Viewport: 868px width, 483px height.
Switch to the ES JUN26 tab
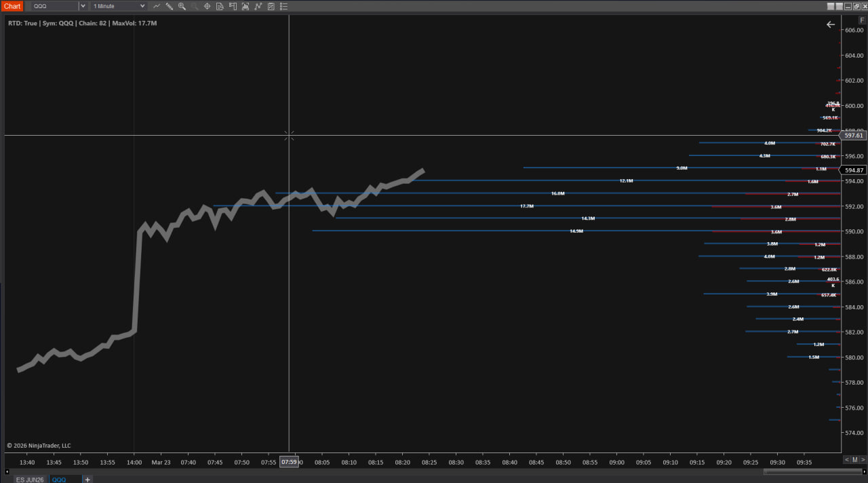[29, 479]
